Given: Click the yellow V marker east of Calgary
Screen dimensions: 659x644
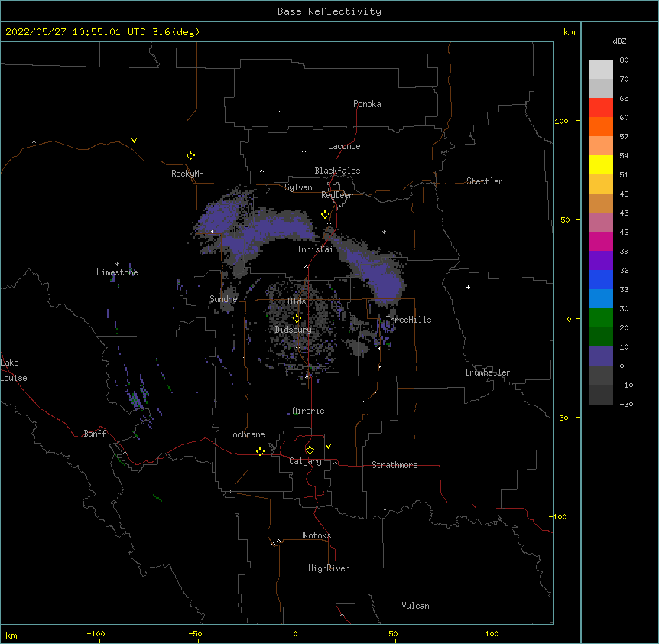Looking at the screenshot, I should 328,447.
